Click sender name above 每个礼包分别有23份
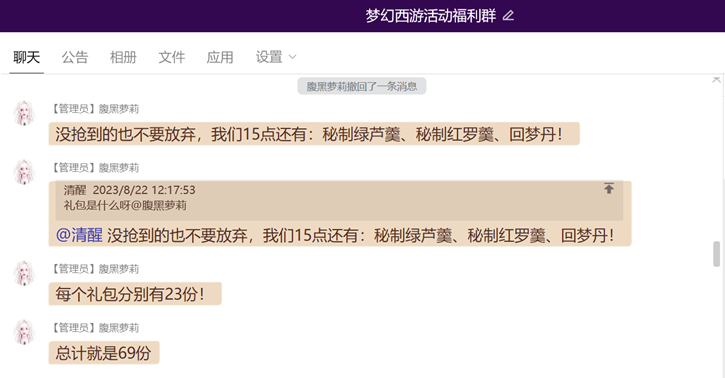 click(x=94, y=269)
